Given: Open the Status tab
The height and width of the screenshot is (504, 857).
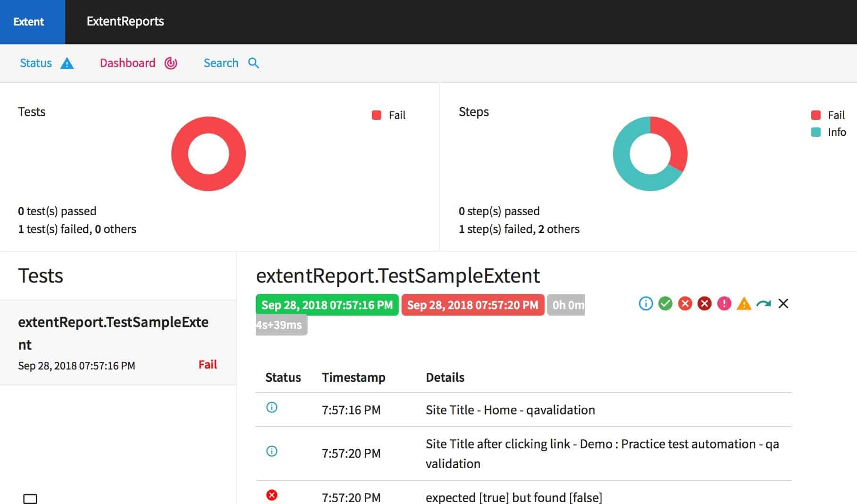Looking at the screenshot, I should tap(36, 63).
